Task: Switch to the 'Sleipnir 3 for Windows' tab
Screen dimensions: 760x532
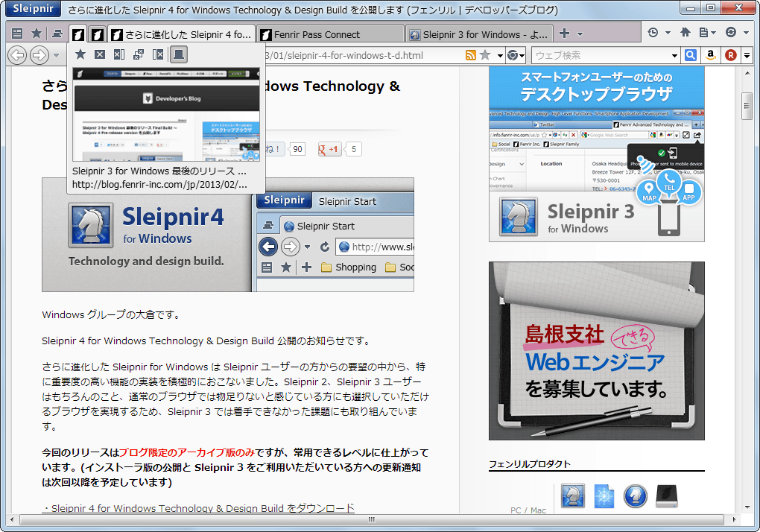Action: (479, 34)
